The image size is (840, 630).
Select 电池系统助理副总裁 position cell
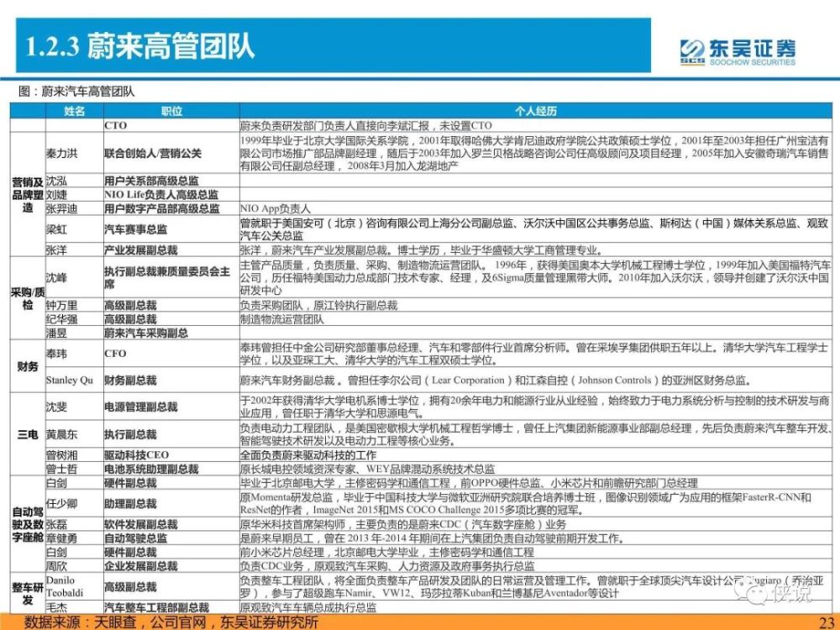coord(171,470)
